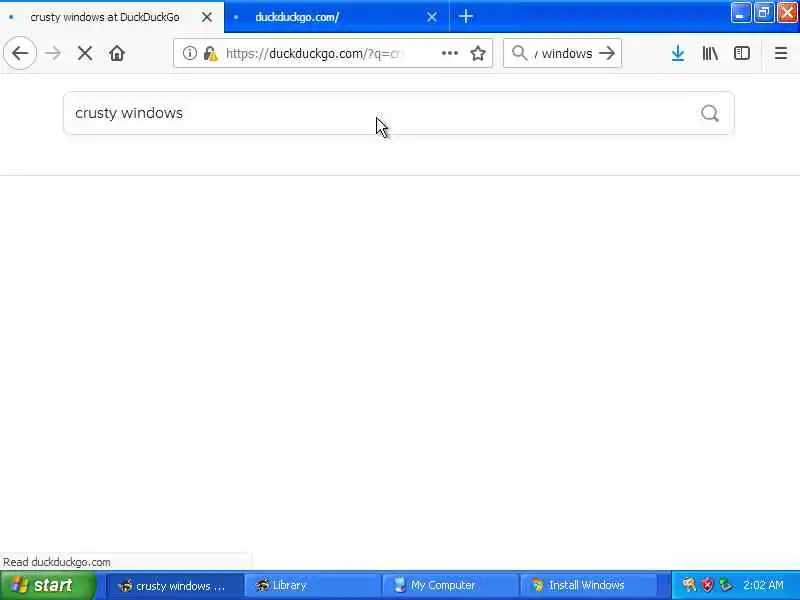The height and width of the screenshot is (600, 800).
Task: Minimize the Firefox window
Action: click(x=740, y=13)
